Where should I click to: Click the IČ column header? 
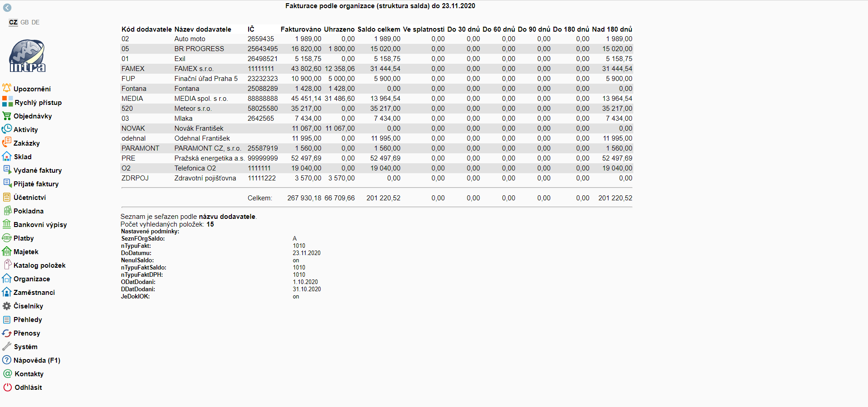tap(251, 29)
